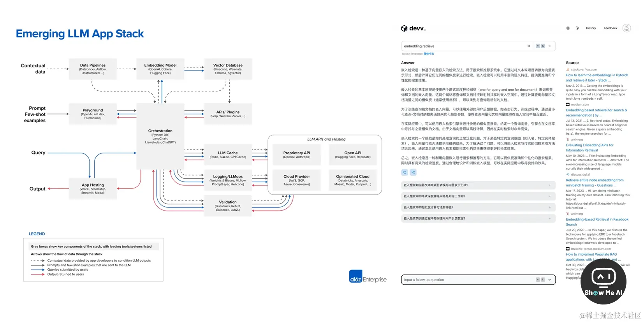Viewport: 644px width, 322px height.
Task: Click the discuss.dgl.ai source favicon
Action: (568, 174)
